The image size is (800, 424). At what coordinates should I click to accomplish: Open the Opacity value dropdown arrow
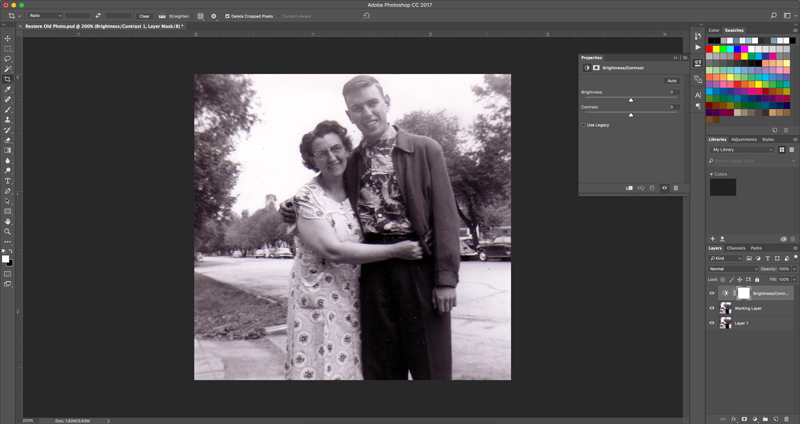pyautogui.click(x=795, y=269)
